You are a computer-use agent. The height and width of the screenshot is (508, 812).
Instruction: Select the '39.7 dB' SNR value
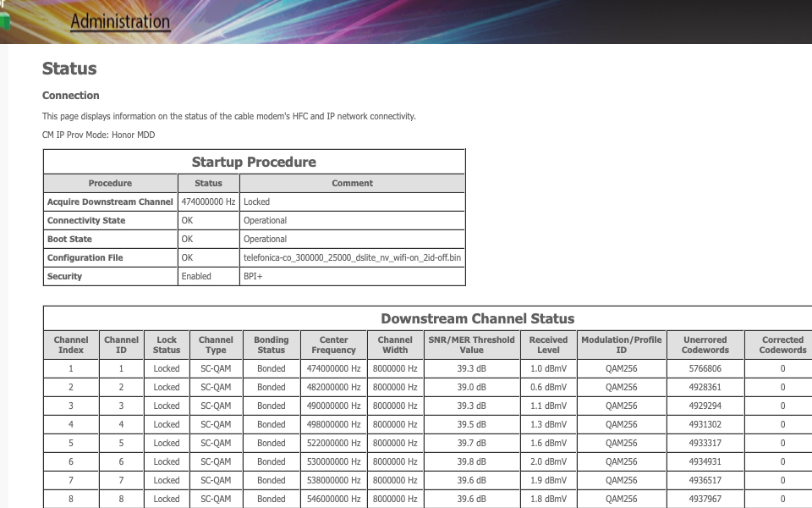pyautogui.click(x=472, y=443)
